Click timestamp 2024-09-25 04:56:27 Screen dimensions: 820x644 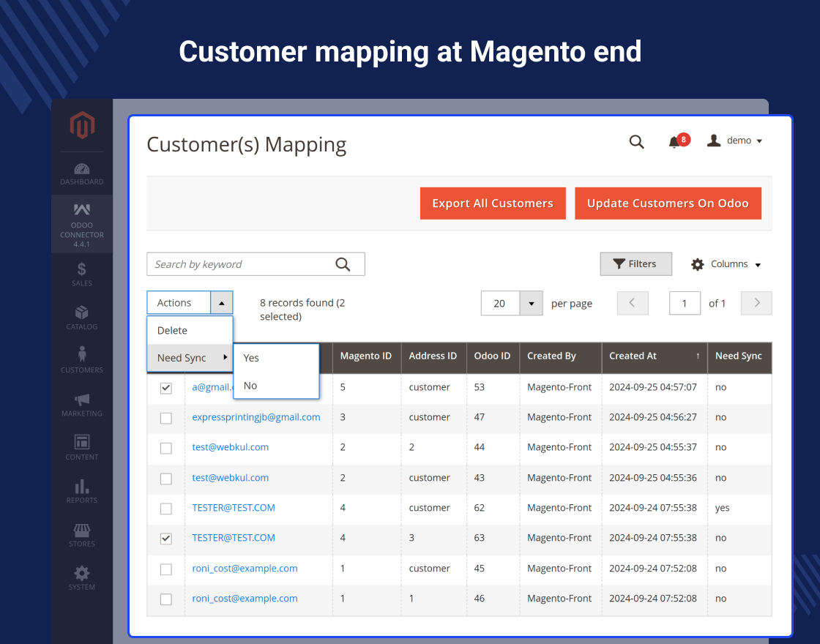[652, 417]
